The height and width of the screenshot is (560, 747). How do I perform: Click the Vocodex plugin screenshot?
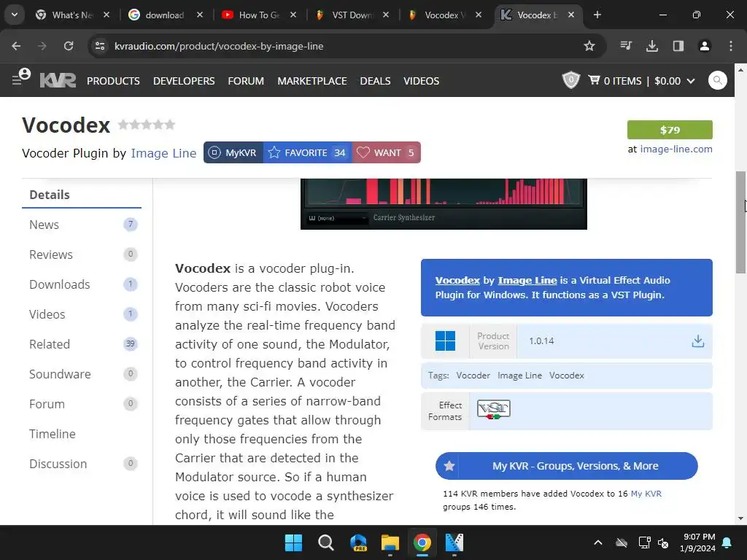click(444, 204)
